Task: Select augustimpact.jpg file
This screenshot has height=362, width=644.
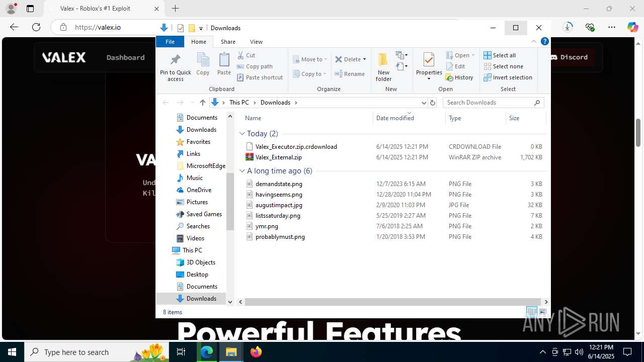Action: (279, 205)
